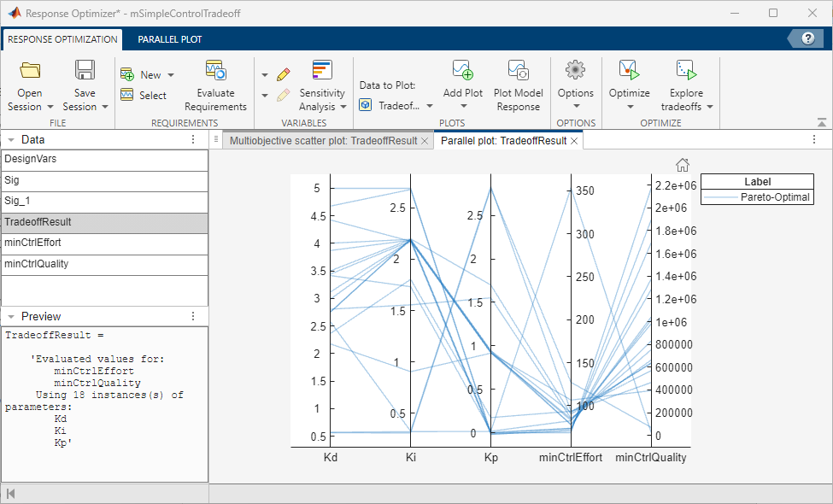
Task: Open the help question mark button
Action: [805, 38]
